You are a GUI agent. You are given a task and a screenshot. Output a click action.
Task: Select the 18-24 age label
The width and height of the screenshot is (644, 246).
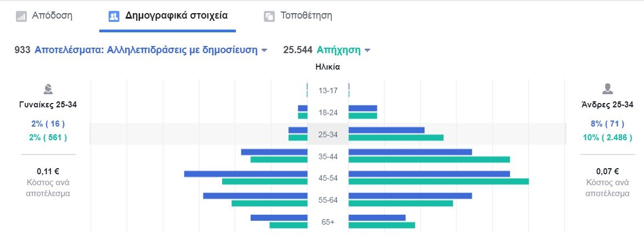(x=328, y=113)
